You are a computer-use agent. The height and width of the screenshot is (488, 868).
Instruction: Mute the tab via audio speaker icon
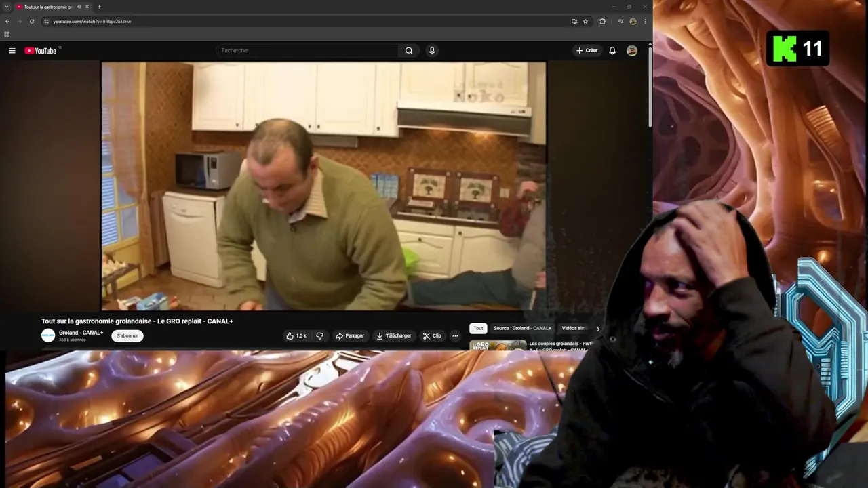(x=79, y=7)
